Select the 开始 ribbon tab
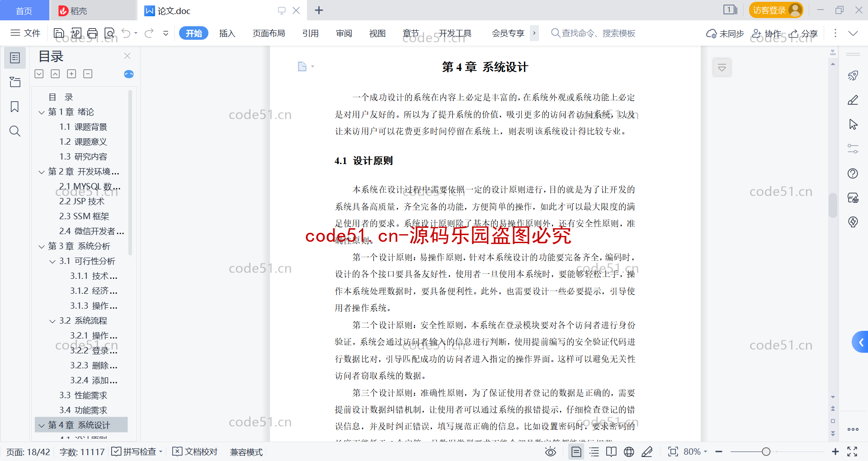The width and height of the screenshot is (868, 461). tap(193, 33)
